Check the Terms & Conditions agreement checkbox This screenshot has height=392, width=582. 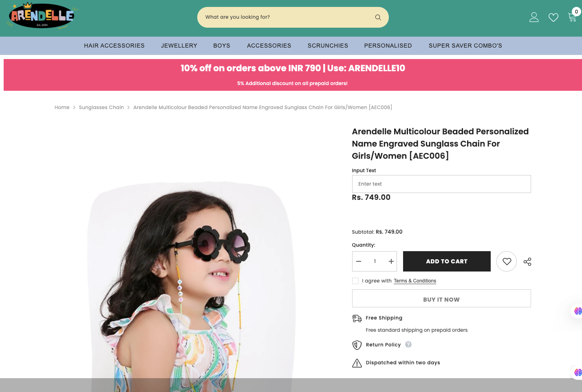tap(355, 281)
